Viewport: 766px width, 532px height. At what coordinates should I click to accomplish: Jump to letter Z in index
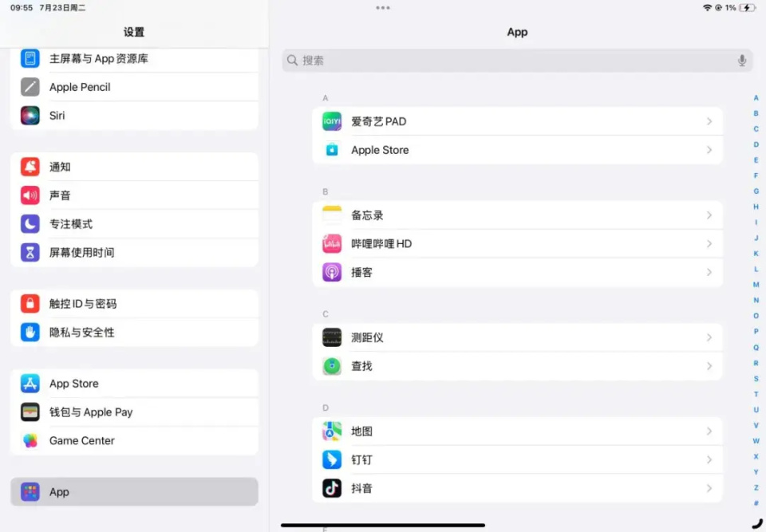coord(756,487)
